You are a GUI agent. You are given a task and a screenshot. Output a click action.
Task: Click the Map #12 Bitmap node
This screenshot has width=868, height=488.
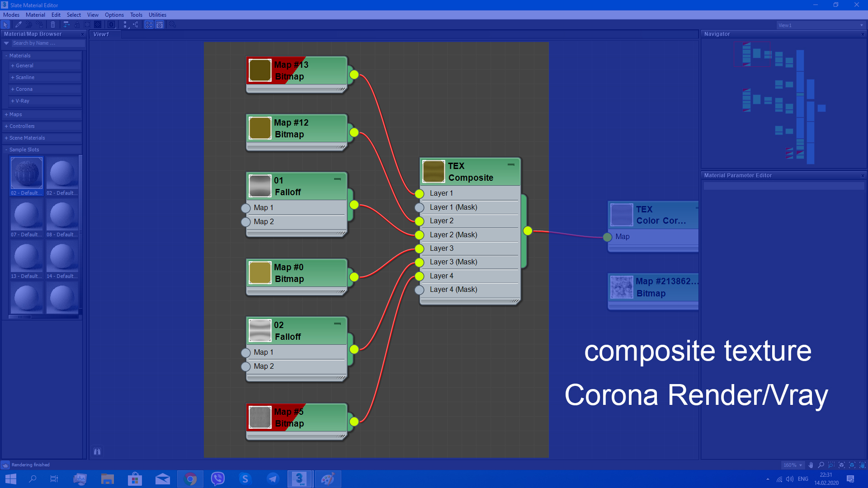[296, 129]
